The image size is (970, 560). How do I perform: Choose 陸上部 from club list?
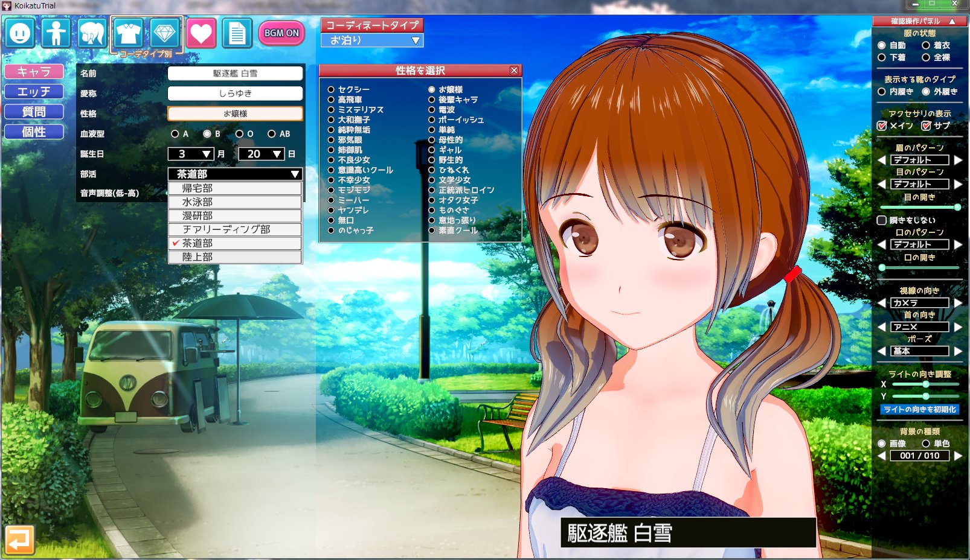[x=235, y=257]
